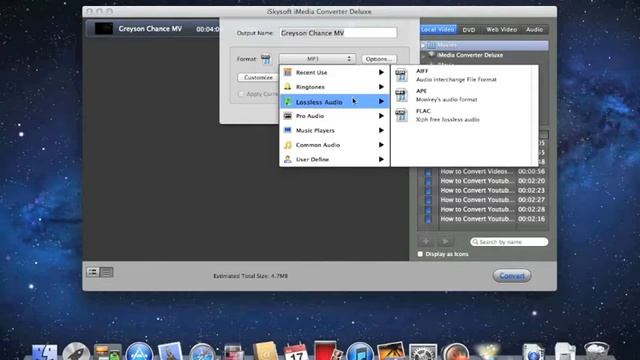
Task: Click the play button in media browser
Action: pos(445,242)
